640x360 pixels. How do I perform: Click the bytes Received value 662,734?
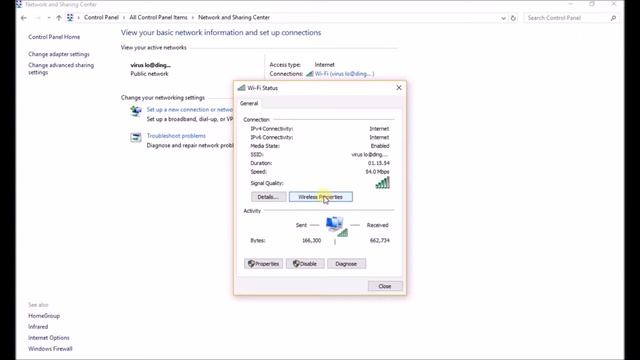click(380, 240)
